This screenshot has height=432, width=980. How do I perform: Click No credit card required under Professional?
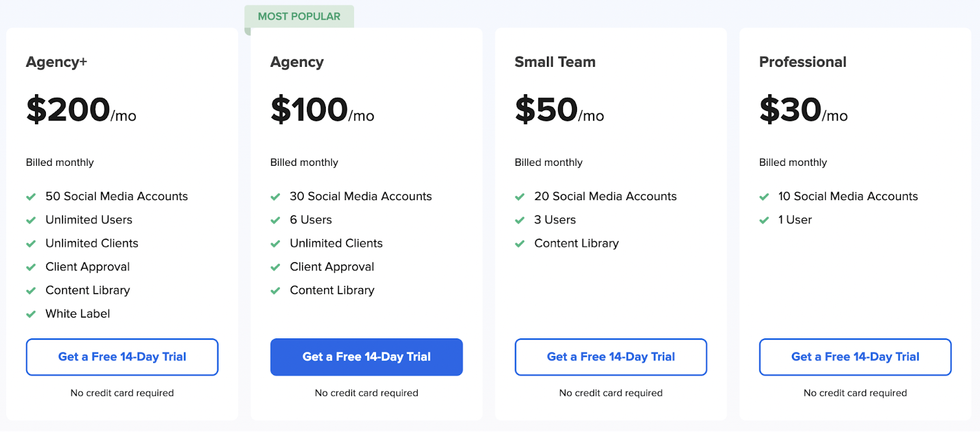(x=855, y=393)
